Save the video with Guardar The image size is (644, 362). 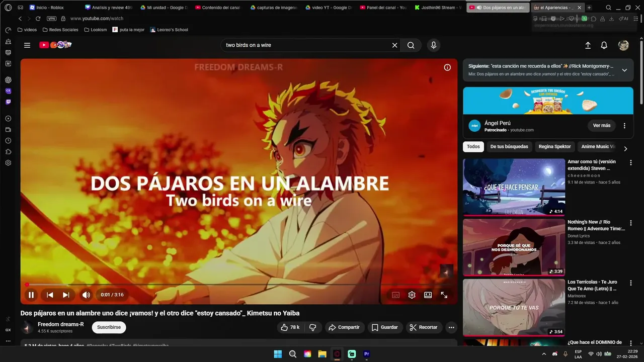(x=385, y=327)
